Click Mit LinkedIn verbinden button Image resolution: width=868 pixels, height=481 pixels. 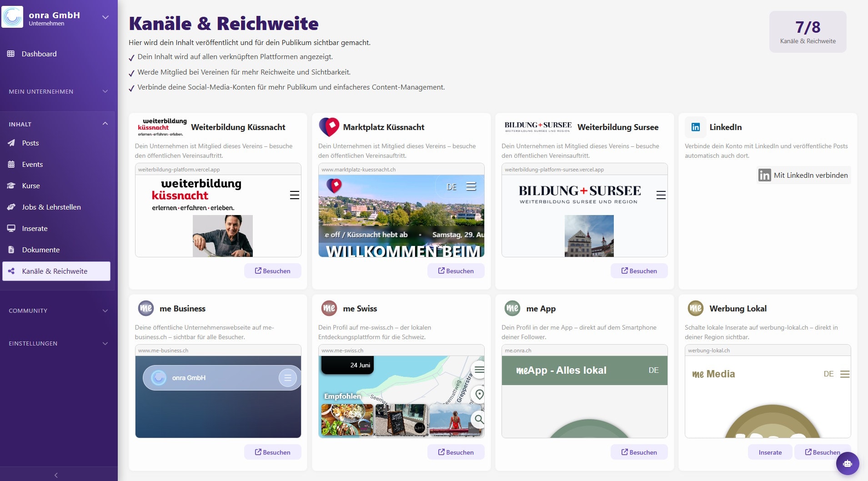(x=803, y=175)
